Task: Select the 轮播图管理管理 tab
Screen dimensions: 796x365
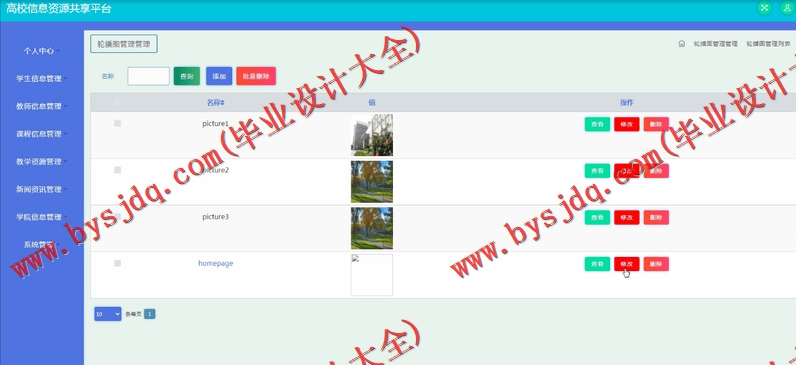Action: pyautogui.click(x=124, y=44)
